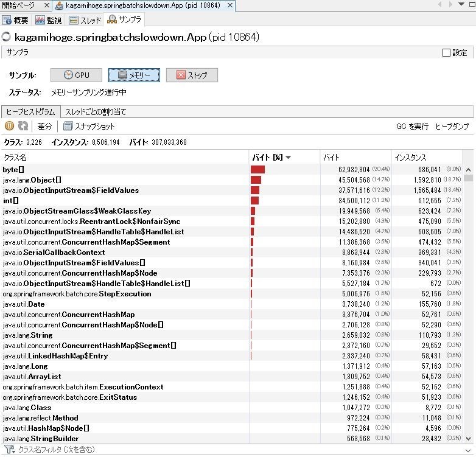The image size is (476, 457).
Task: Select ObjectInputStream$HandleTable$HandleList row
Action: (232, 231)
